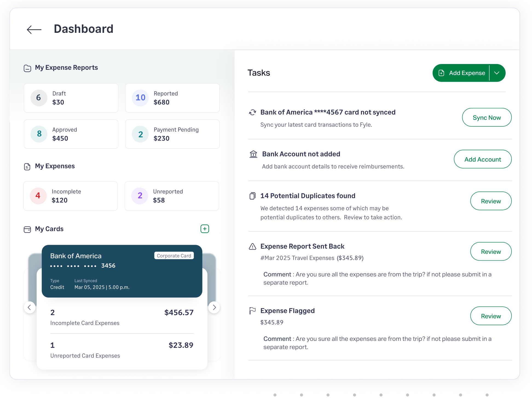Click the right arrow to view next card
The image size is (532, 398).
(214, 307)
